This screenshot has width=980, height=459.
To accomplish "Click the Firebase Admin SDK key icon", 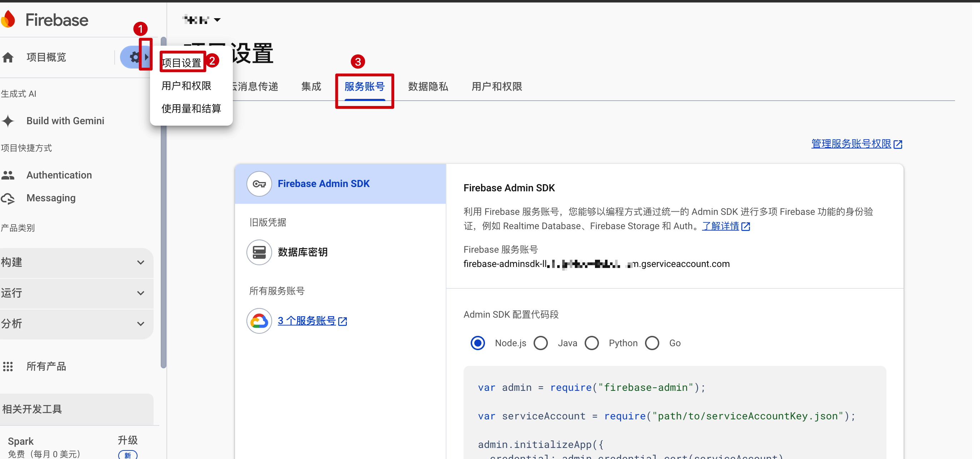I will [x=259, y=184].
